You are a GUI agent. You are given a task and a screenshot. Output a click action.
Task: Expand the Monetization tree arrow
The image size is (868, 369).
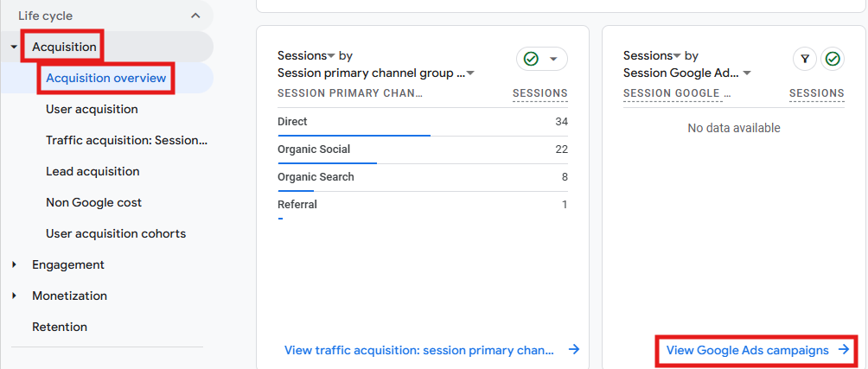click(14, 296)
